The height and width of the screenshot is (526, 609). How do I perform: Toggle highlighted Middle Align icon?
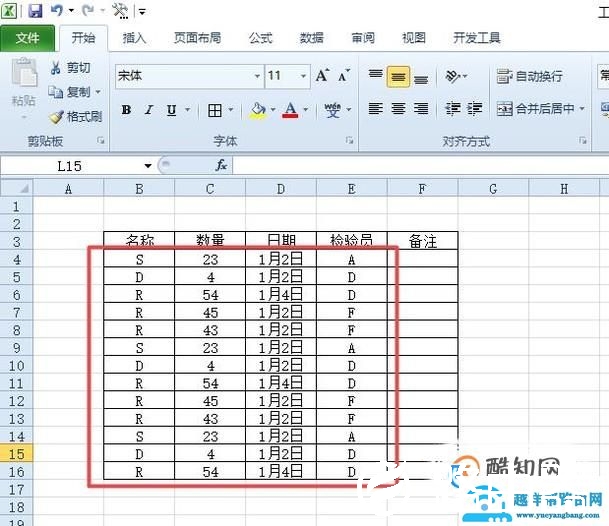point(398,77)
